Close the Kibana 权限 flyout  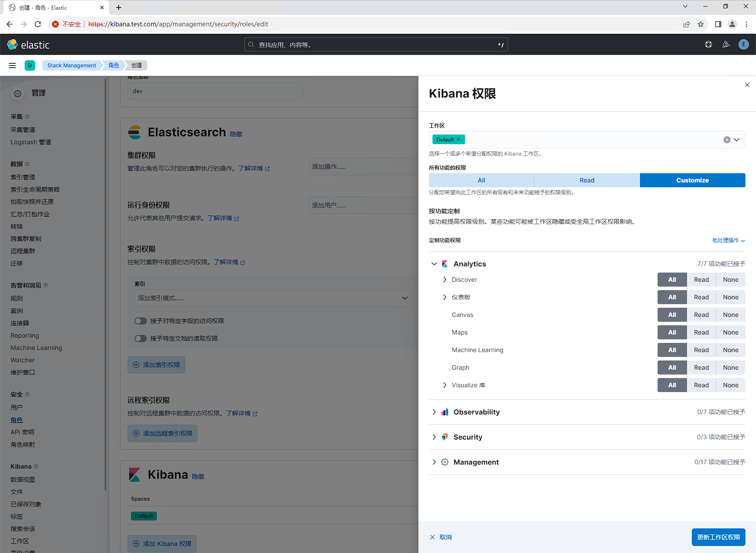pos(747,85)
